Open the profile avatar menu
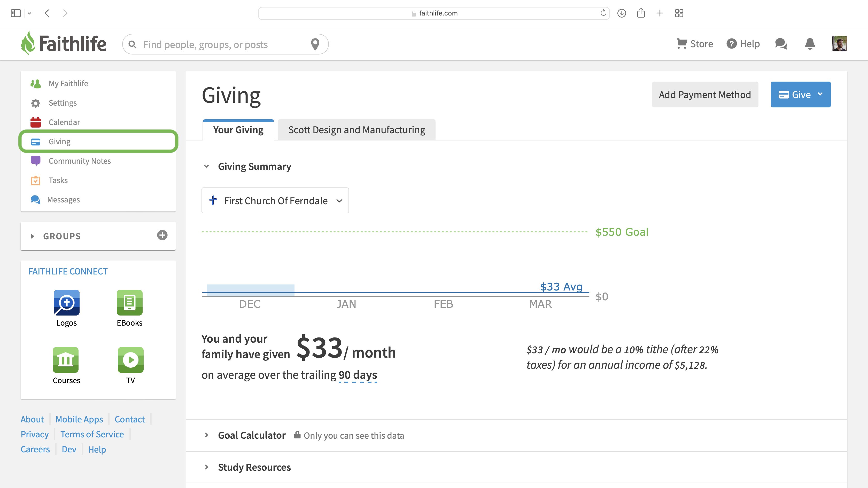This screenshot has height=488, width=868. pos(839,44)
